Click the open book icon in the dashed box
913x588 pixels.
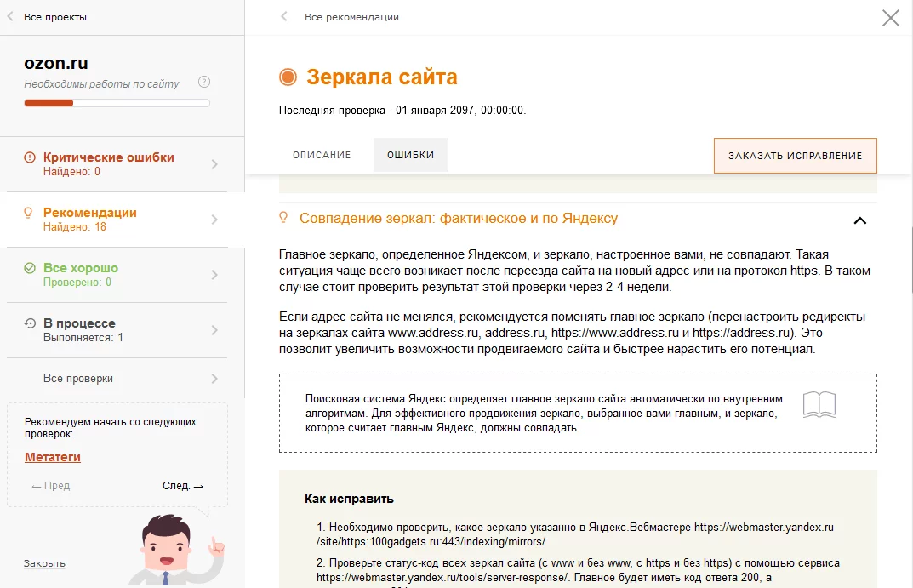pyautogui.click(x=819, y=404)
